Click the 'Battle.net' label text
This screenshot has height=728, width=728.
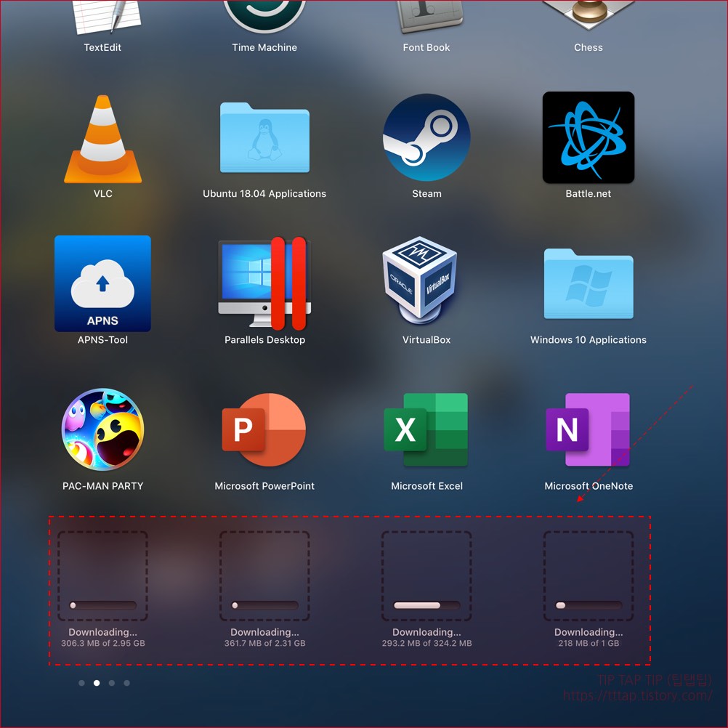coord(589,193)
